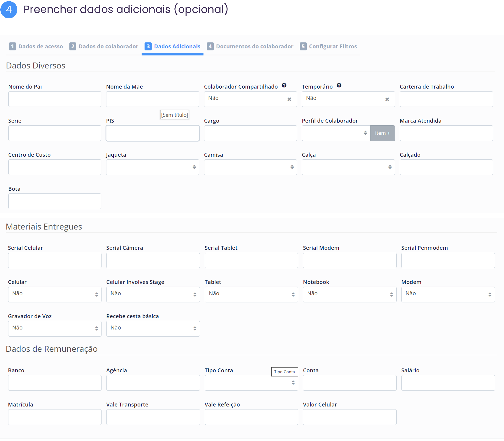Focus the Serial Celular field
This screenshot has height=441, width=504.
coord(55,260)
